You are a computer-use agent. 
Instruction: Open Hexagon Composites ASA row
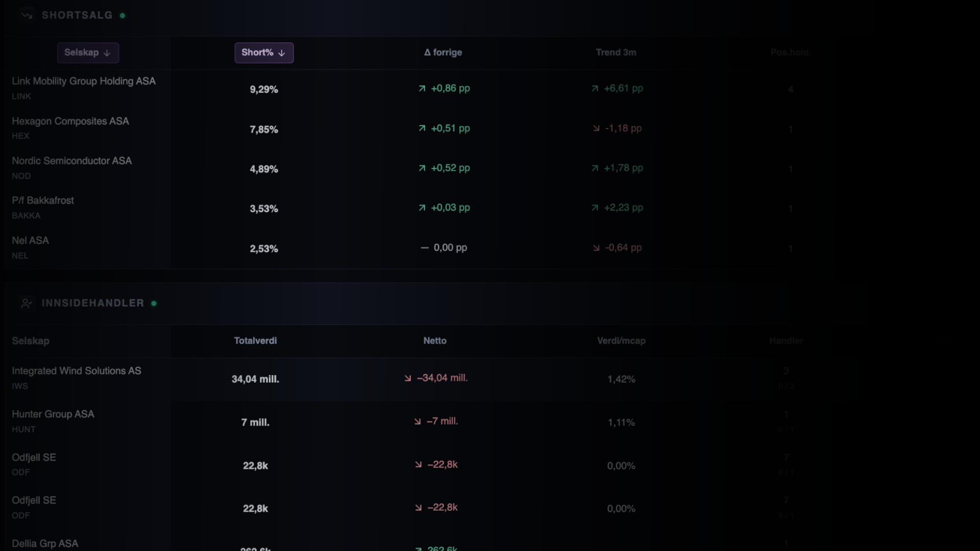click(408, 129)
